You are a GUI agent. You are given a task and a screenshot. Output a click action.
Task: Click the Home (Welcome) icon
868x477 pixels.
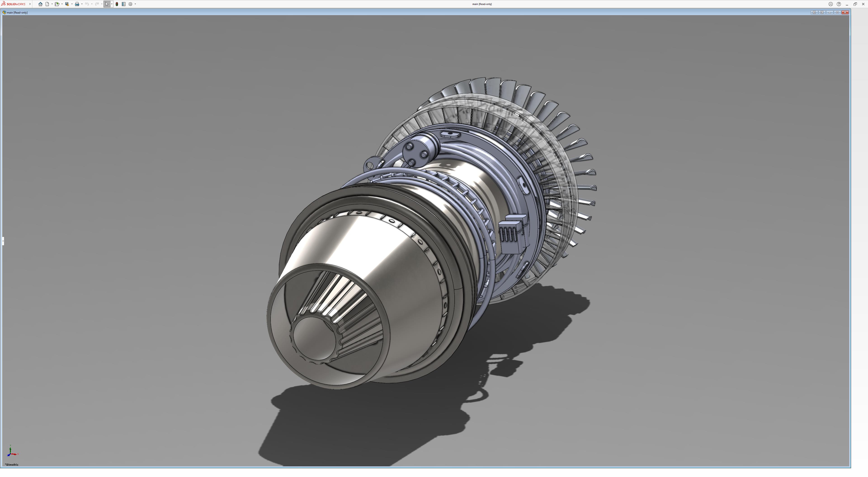[x=40, y=4]
